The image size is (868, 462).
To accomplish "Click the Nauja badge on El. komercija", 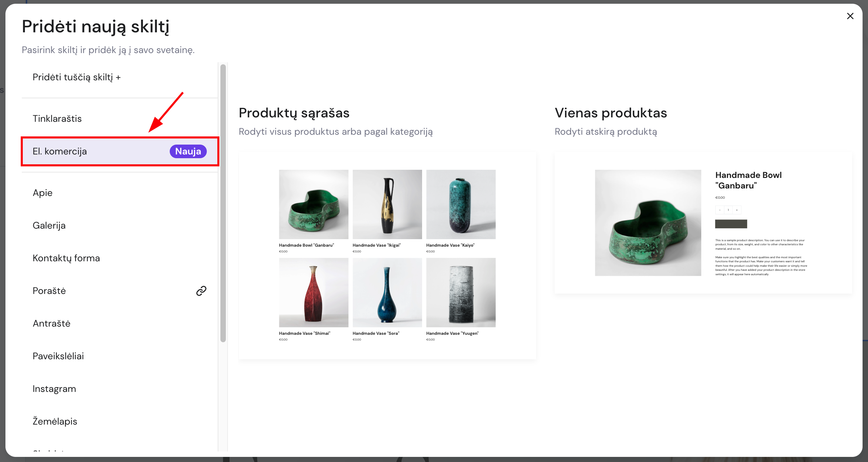I will click(x=188, y=151).
